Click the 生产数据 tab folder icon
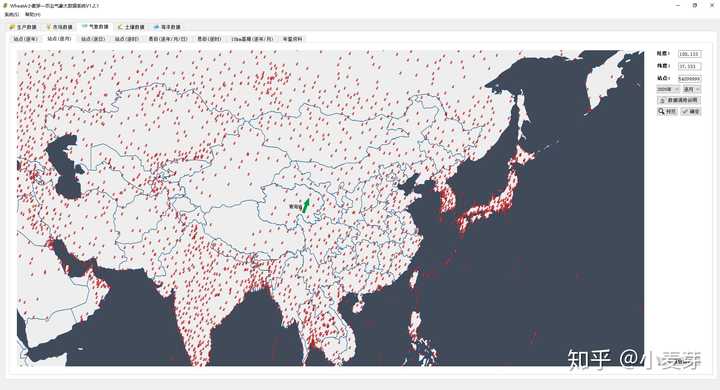Screen dimensions: 720x390 tap(12, 27)
